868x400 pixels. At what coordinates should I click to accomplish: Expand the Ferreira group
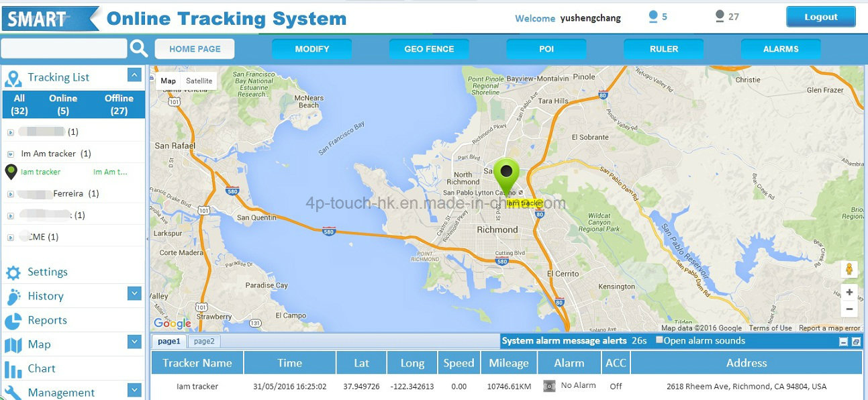click(10, 195)
